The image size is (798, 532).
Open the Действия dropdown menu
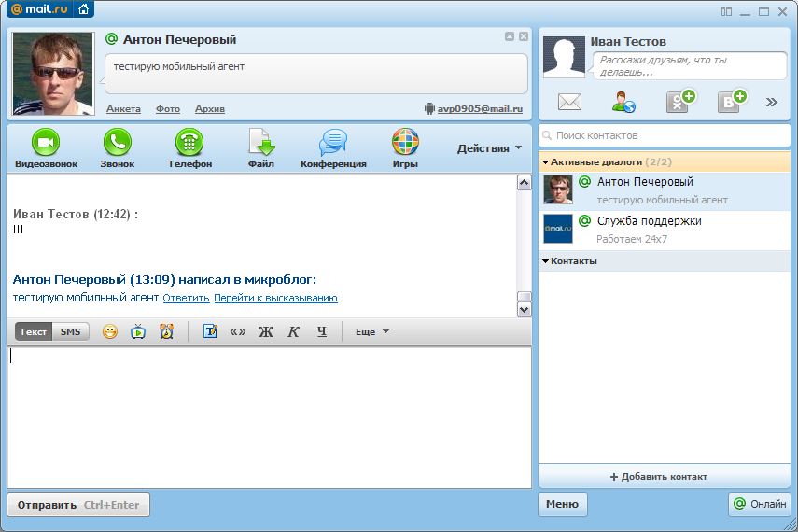tap(489, 148)
